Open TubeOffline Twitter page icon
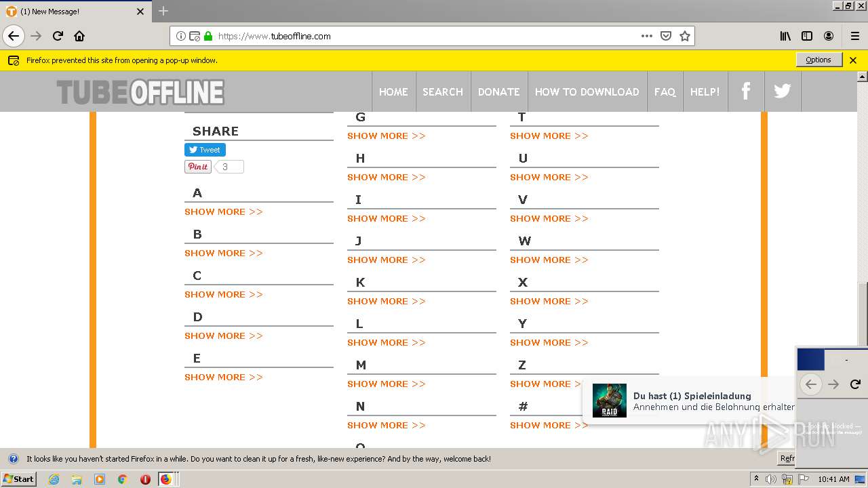The width and height of the screenshot is (868, 488). [x=783, y=91]
